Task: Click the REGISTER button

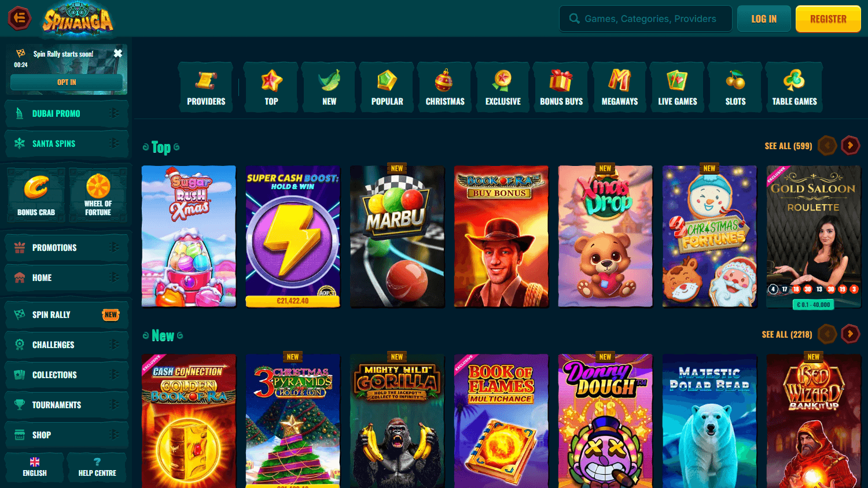Action: pyautogui.click(x=827, y=19)
